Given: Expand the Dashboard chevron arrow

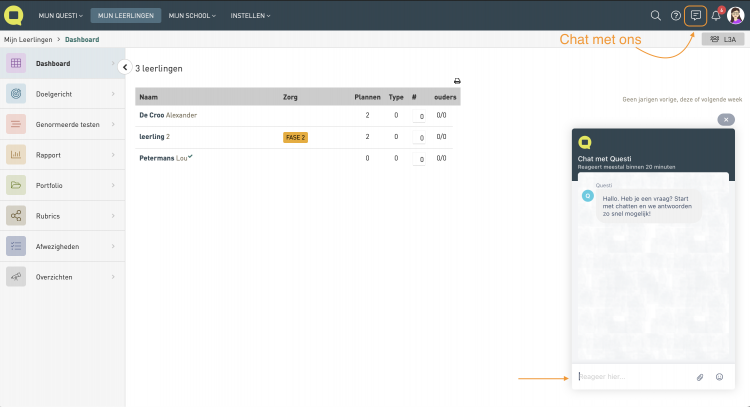Looking at the screenshot, I should coord(113,63).
